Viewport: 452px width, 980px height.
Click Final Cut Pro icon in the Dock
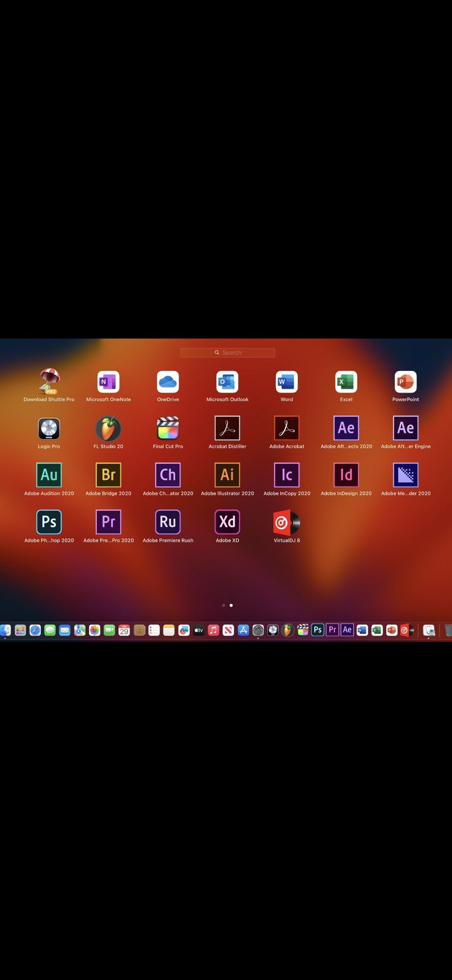(x=303, y=630)
